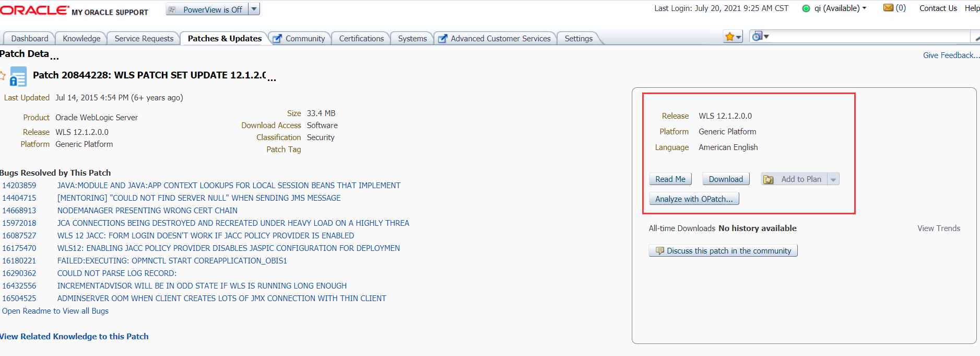This screenshot has width=980, height=356.
Task: Click the Last Login timestamp text
Action: 722,8
